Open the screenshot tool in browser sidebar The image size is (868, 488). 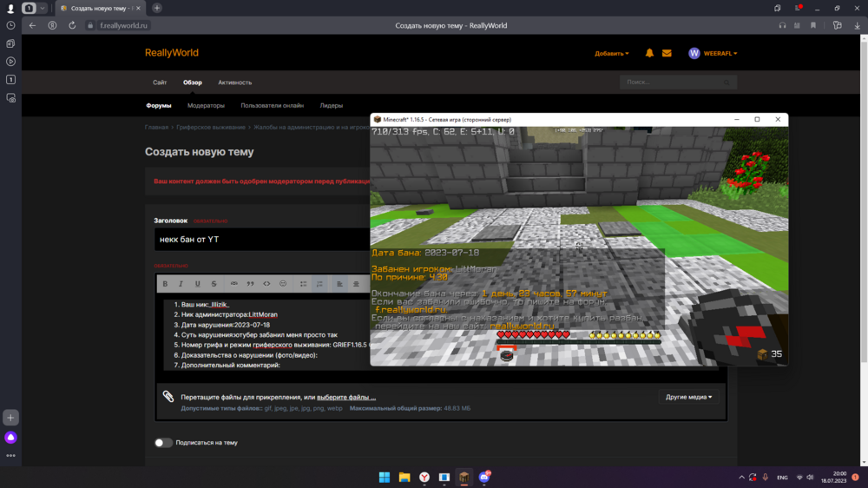[10, 98]
